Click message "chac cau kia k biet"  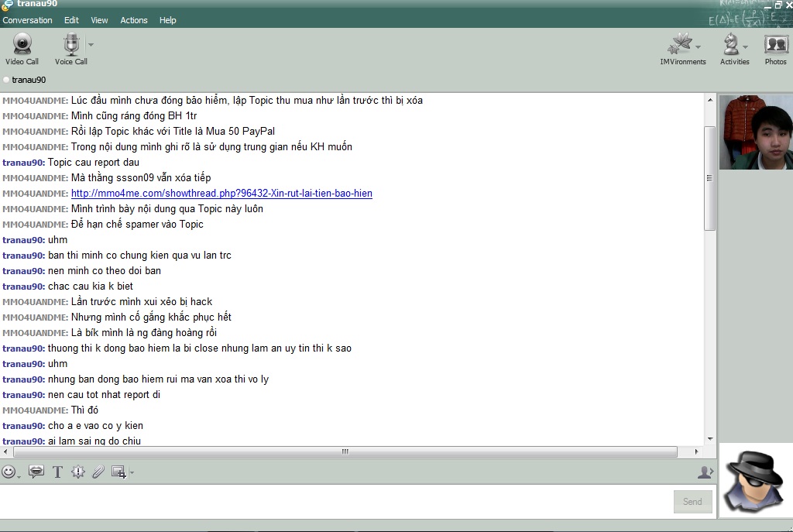[x=91, y=287]
